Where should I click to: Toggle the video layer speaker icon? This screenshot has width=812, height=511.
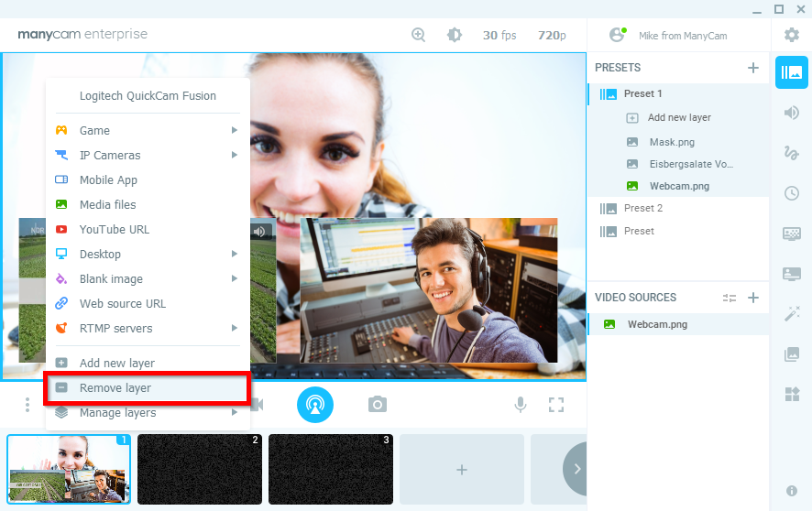pos(259,232)
